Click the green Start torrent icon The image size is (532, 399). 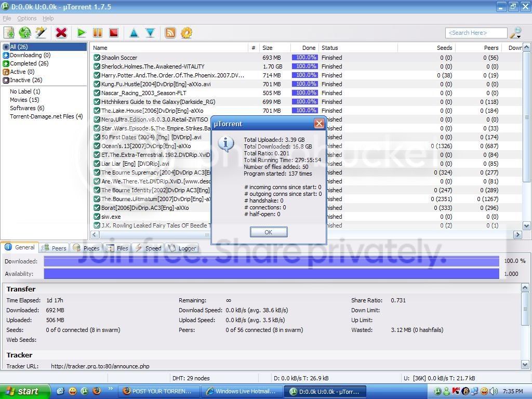pos(82,33)
